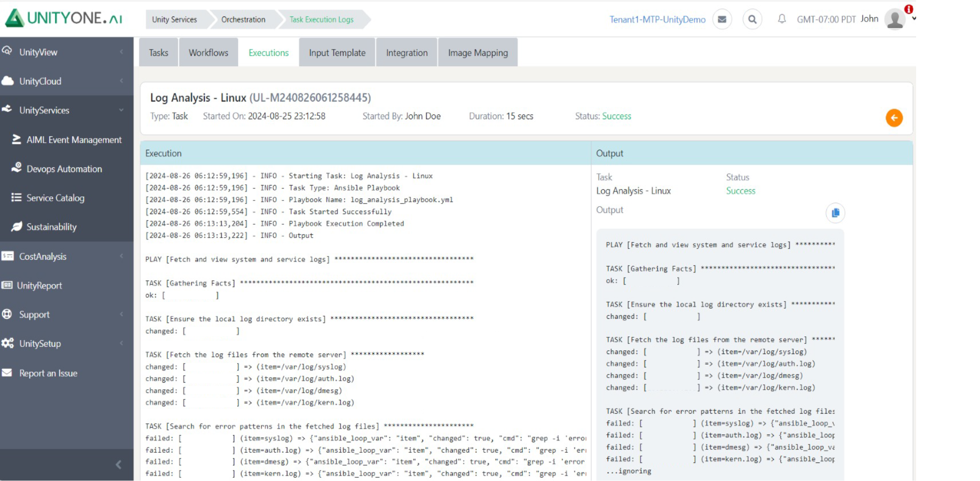This screenshot has width=980, height=481.
Task: Click the Execution panel header
Action: (x=365, y=153)
